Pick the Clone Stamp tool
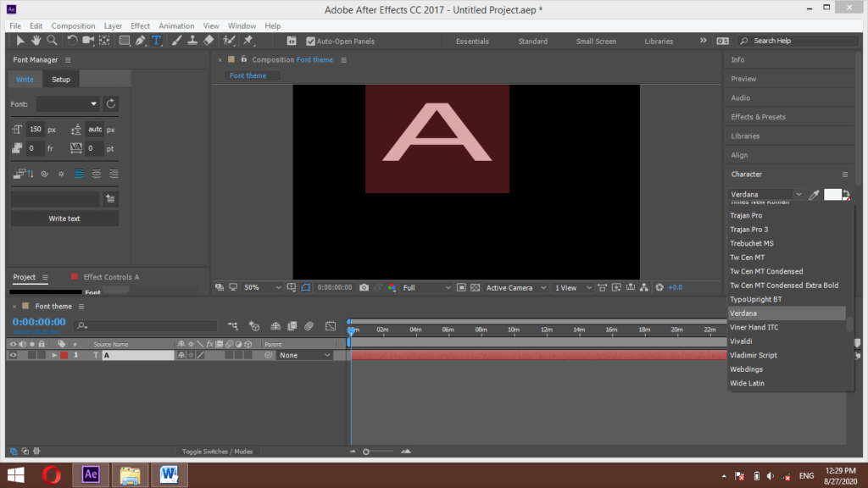 [x=193, y=41]
